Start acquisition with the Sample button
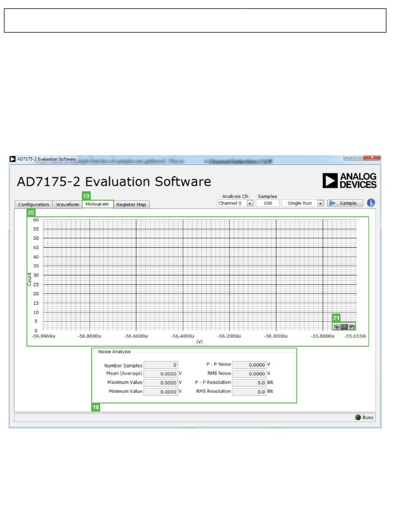This screenshot has width=403, height=532. point(345,203)
